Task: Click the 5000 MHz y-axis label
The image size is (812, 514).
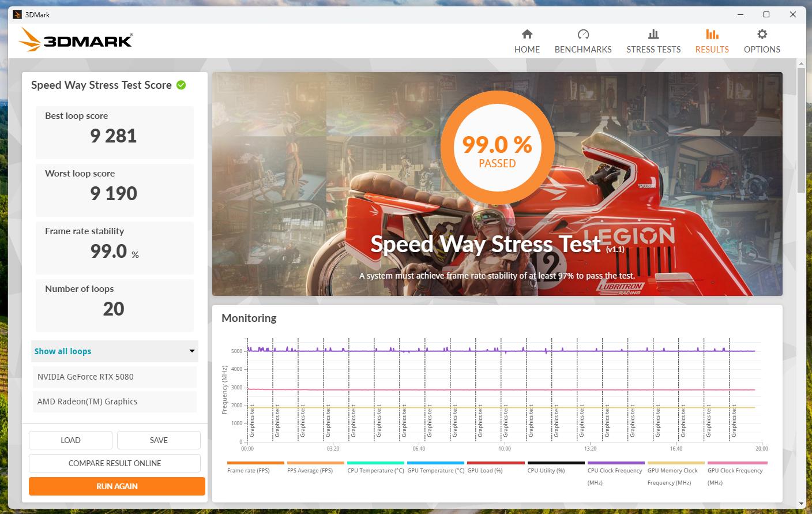Action: 236,351
